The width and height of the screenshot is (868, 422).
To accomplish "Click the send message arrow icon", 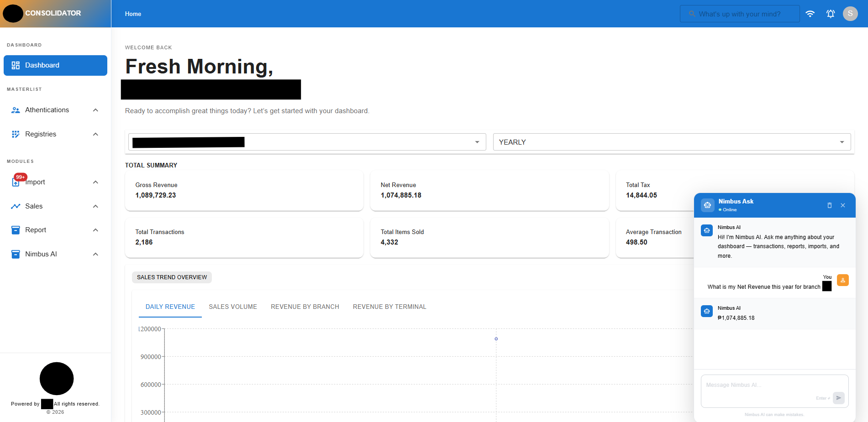I will (x=838, y=398).
